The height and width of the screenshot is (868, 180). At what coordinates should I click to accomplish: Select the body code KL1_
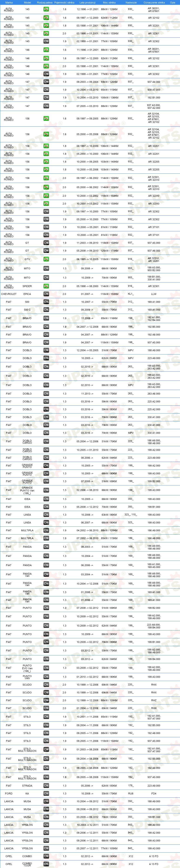(131, 294)
